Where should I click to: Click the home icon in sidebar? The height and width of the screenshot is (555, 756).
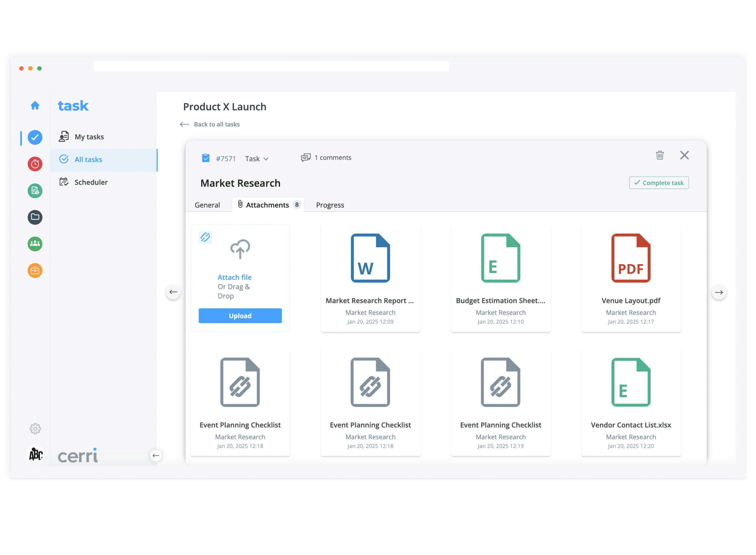(x=35, y=106)
